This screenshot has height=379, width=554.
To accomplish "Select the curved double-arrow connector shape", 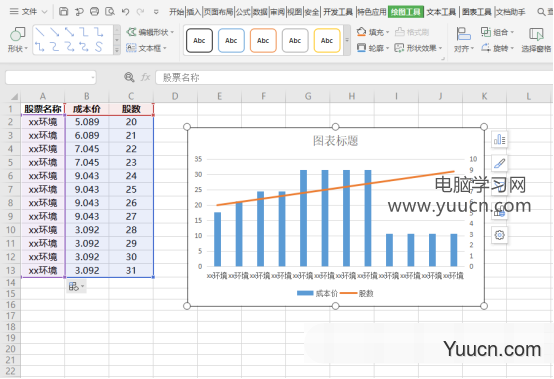I will 84,47.
